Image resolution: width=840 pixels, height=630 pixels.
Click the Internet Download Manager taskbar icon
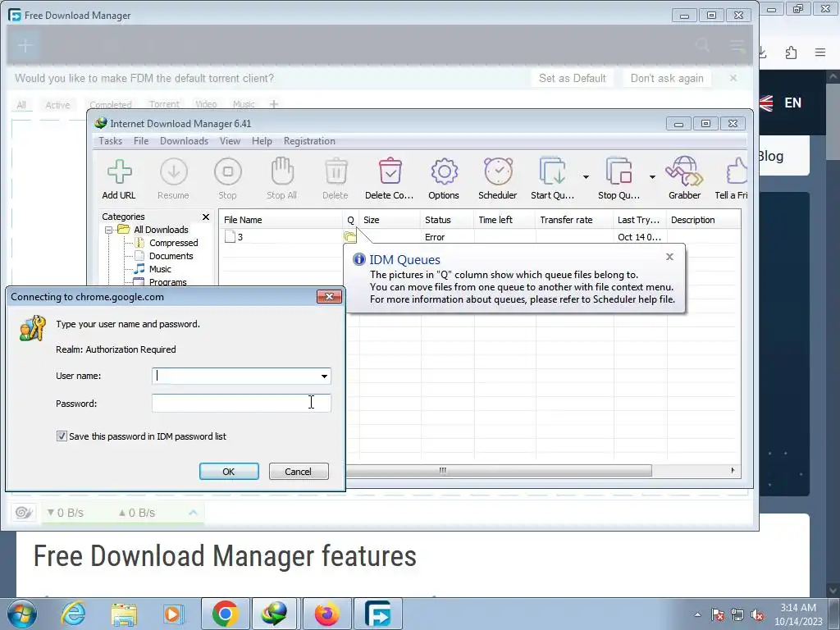pyautogui.click(x=275, y=614)
